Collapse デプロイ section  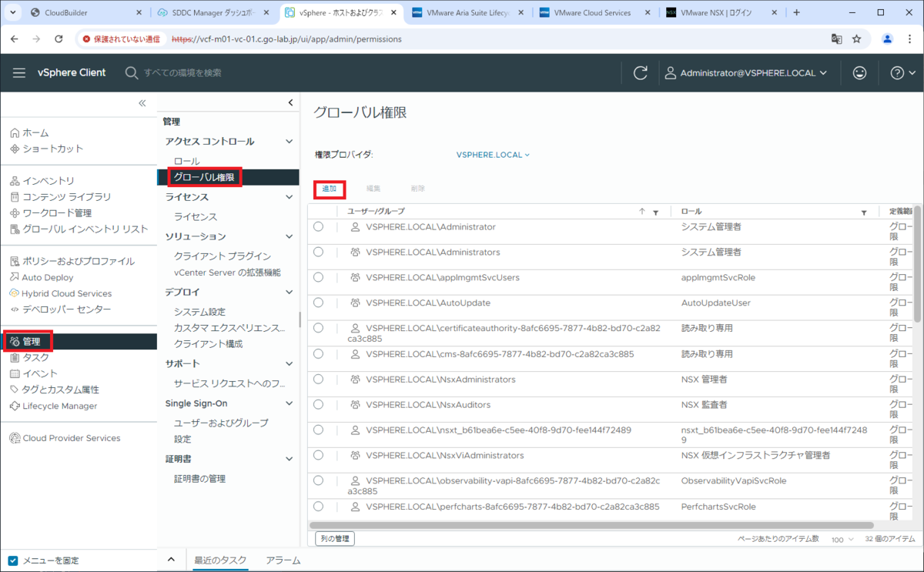[290, 293]
